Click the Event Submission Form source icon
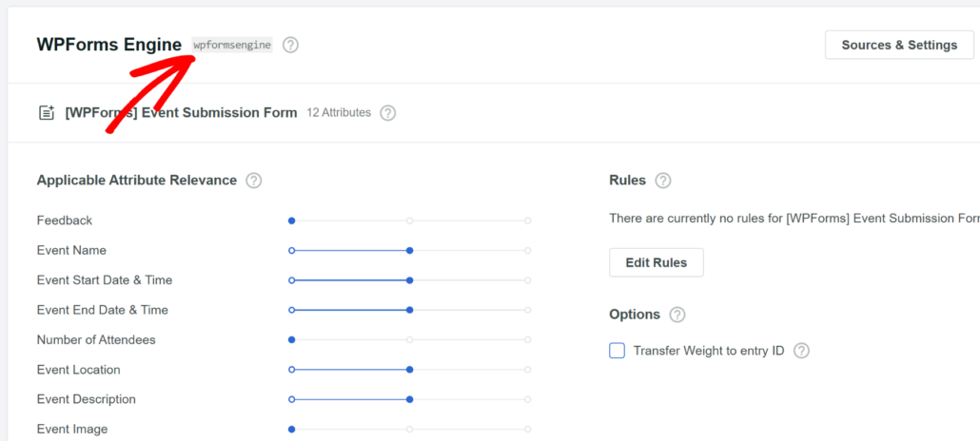 click(46, 113)
